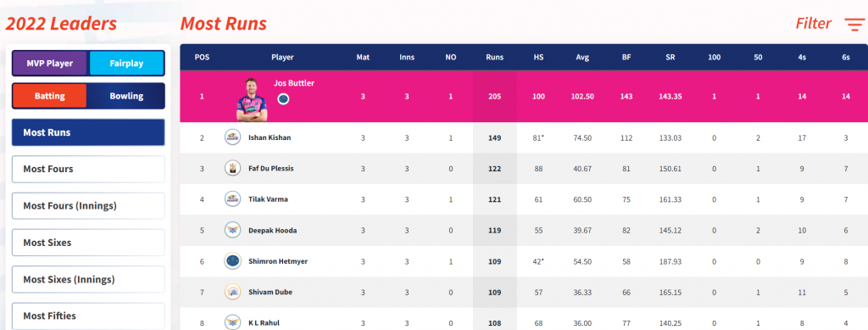Click Deepak Hooda's runs value 119
This screenshot has width=868, height=330.
click(x=494, y=231)
